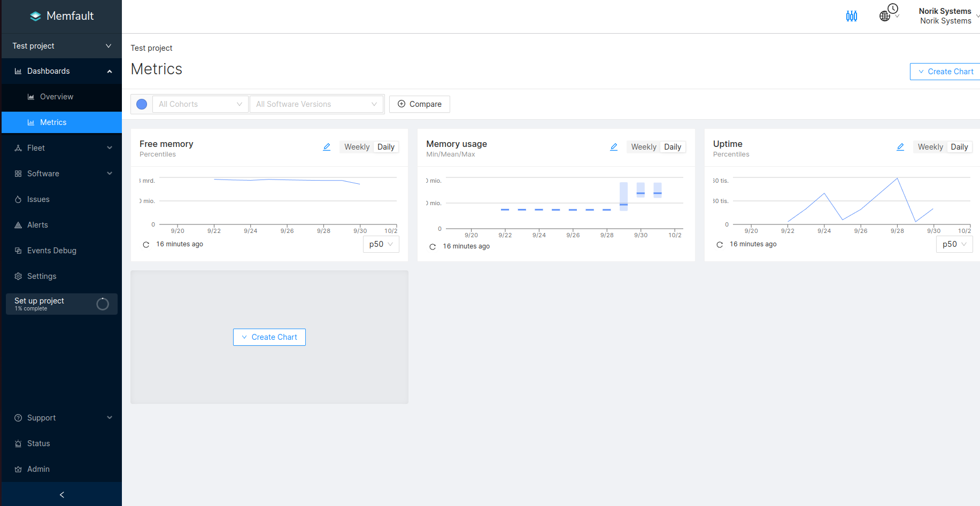The image size is (980, 506).
Task: Click Create Chart button in header
Action: (945, 72)
